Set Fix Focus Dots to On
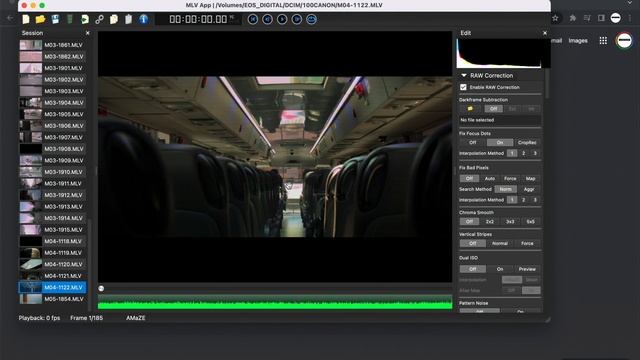The width and height of the screenshot is (640, 360). point(500,142)
